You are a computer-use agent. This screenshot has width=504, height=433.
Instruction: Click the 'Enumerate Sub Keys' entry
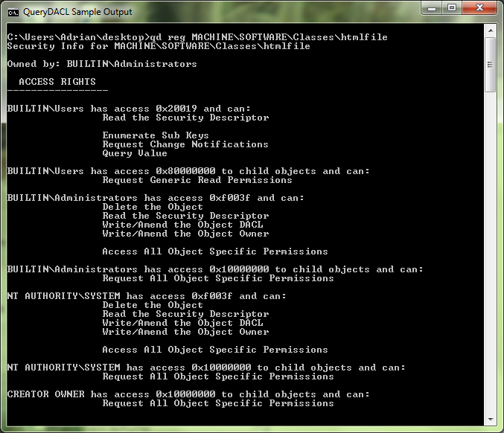coord(155,135)
